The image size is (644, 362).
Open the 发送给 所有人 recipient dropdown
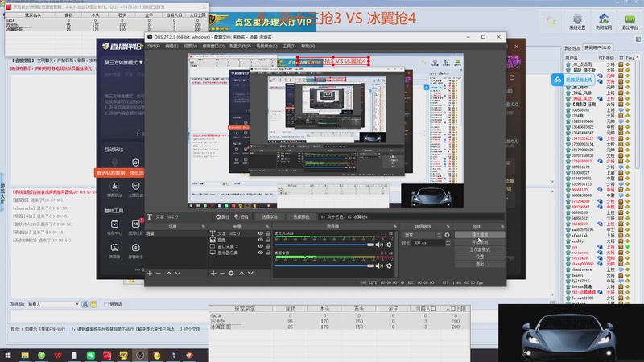pyautogui.click(x=53, y=305)
